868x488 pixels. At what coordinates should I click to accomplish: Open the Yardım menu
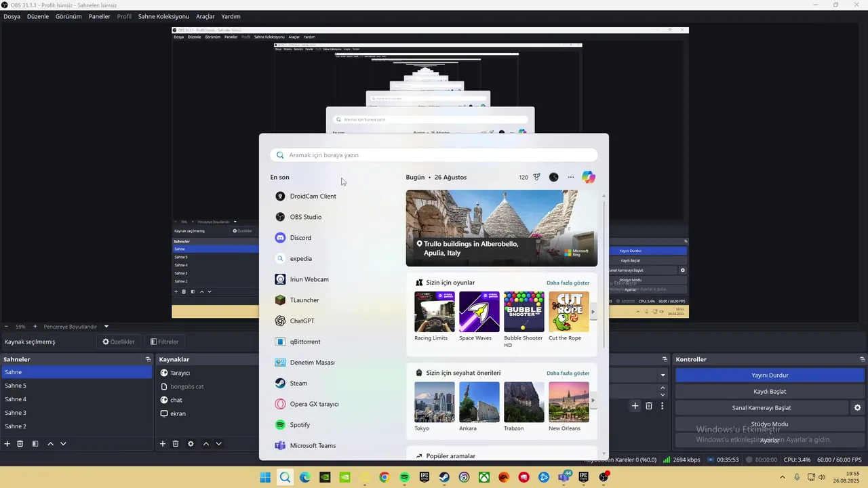(231, 16)
